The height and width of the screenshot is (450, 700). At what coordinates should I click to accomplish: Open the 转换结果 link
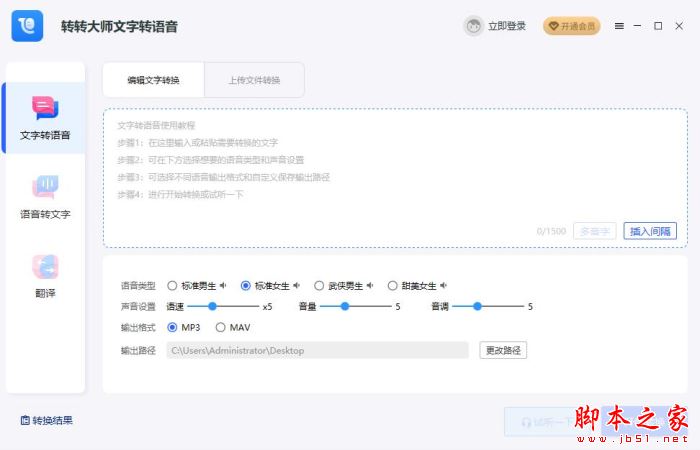pos(47,420)
